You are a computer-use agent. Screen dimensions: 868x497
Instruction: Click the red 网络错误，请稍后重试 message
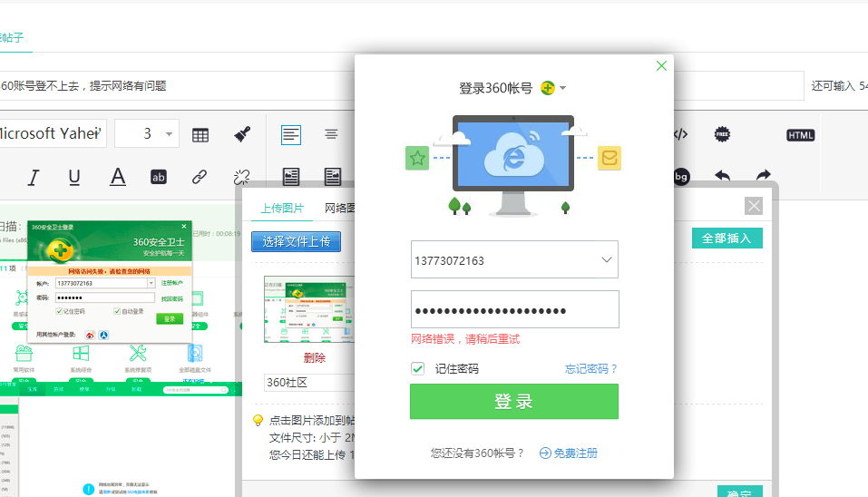click(465, 339)
